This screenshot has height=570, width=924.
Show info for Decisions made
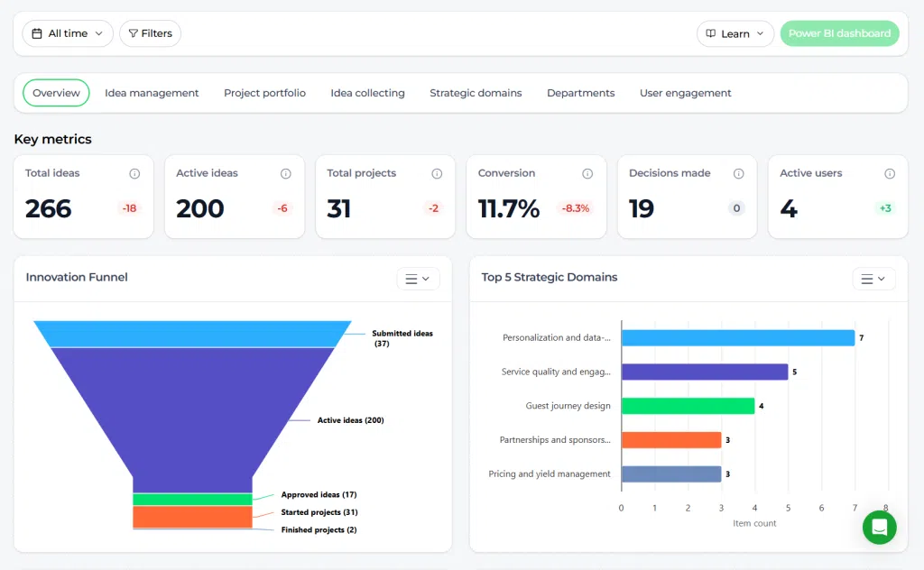pyautogui.click(x=738, y=174)
